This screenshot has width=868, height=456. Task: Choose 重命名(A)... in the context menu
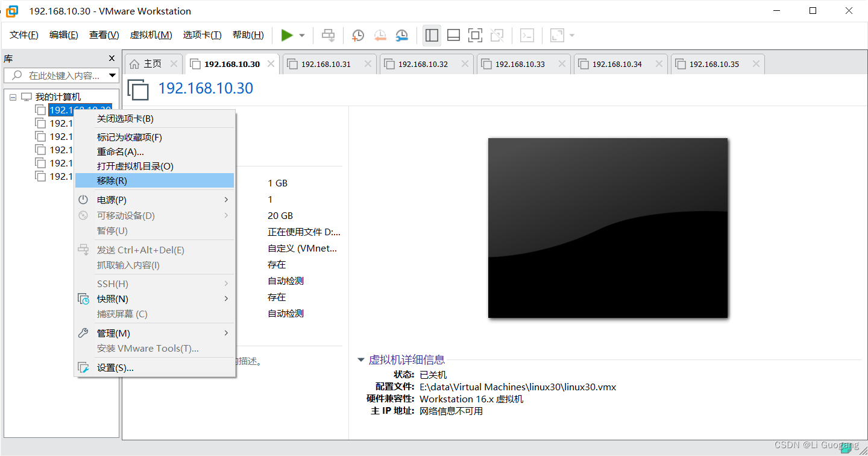click(x=154, y=152)
